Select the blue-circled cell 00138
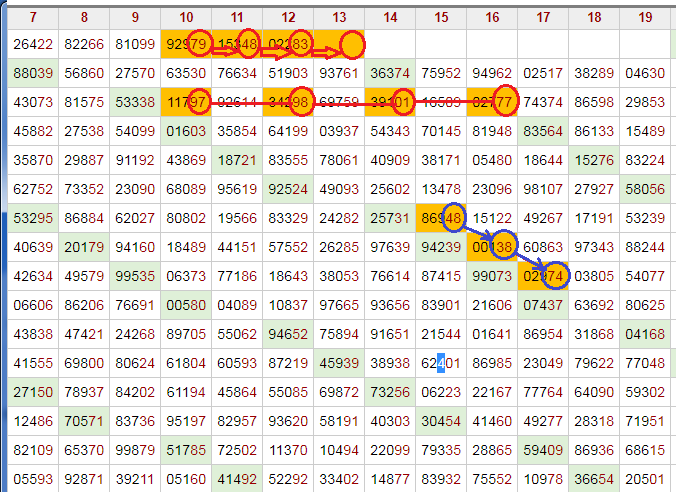 coord(492,247)
